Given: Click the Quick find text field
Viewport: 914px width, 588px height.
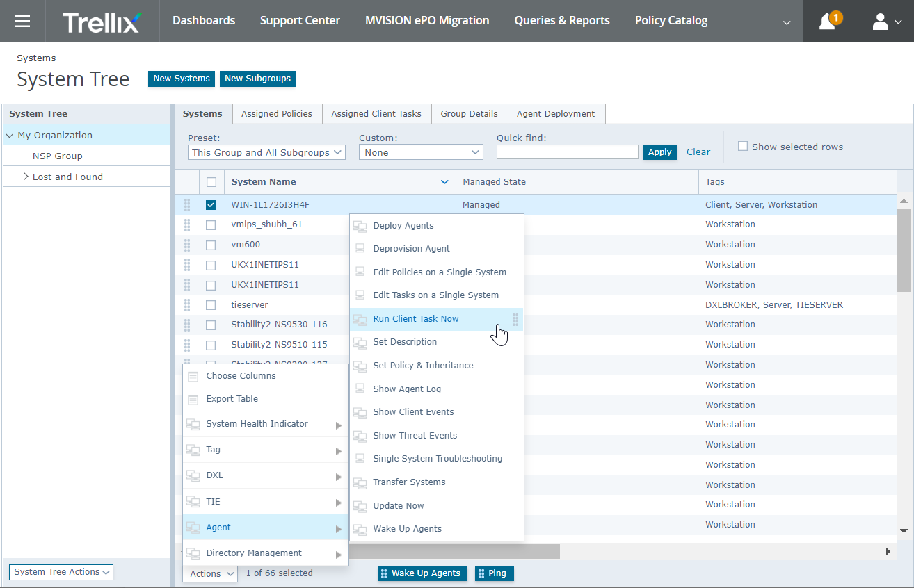Looking at the screenshot, I should [x=568, y=152].
